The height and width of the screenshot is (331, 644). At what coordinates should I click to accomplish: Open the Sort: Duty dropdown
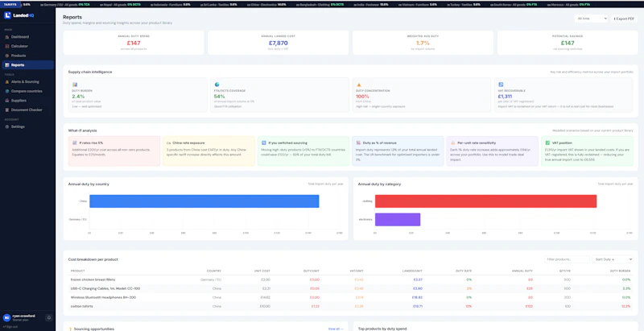613,259
